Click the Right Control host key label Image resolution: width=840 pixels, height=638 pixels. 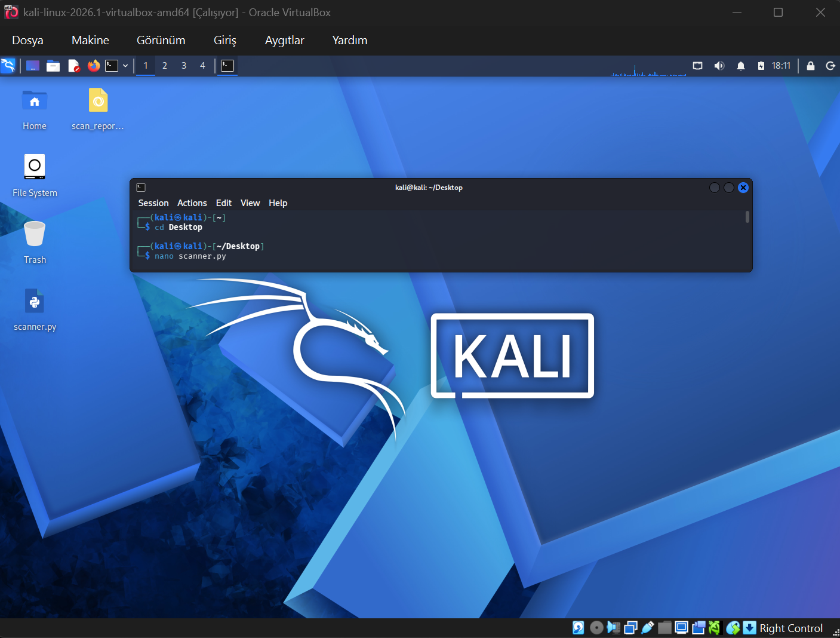pyautogui.click(x=791, y=628)
